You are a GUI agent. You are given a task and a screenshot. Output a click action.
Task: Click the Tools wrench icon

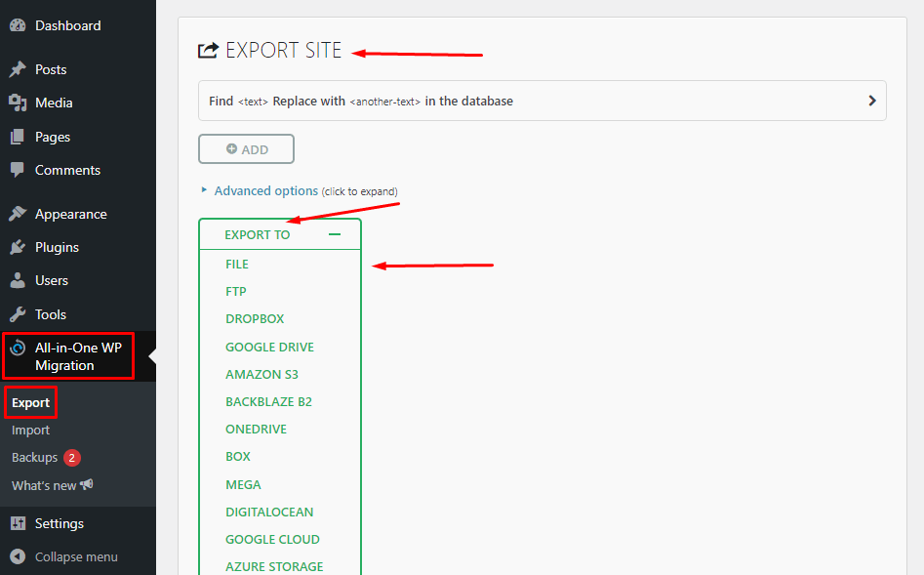18,314
